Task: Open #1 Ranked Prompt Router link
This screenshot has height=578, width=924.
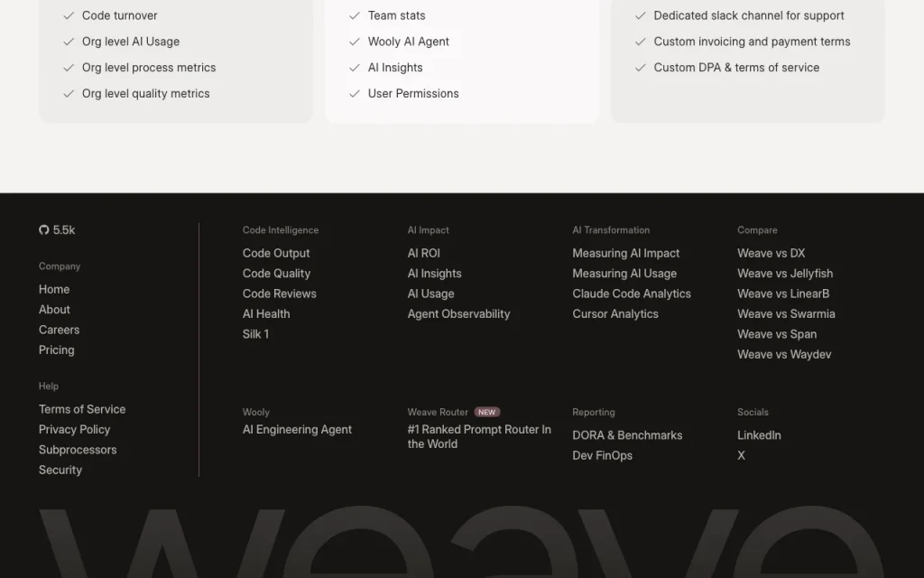Action: tap(479, 437)
